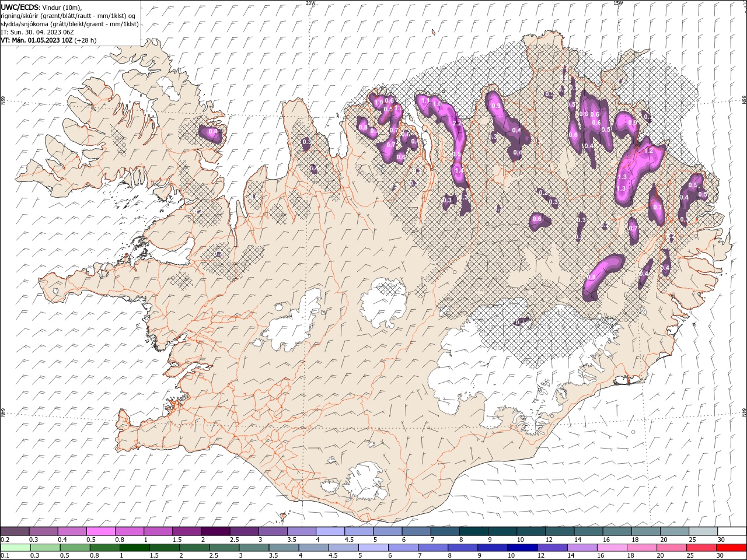Click the 'UWC/ECDS' title text
The image size is (747, 560).
click(20, 7)
